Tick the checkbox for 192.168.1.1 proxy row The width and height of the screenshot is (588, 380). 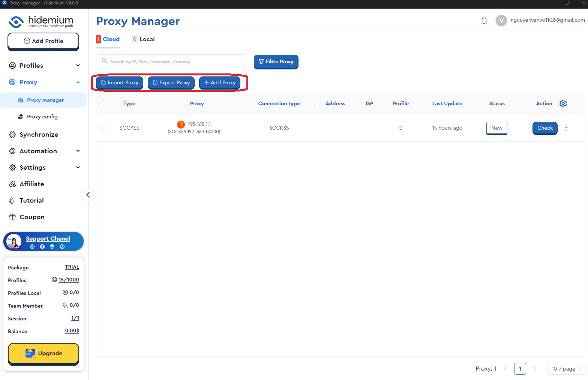pos(102,128)
